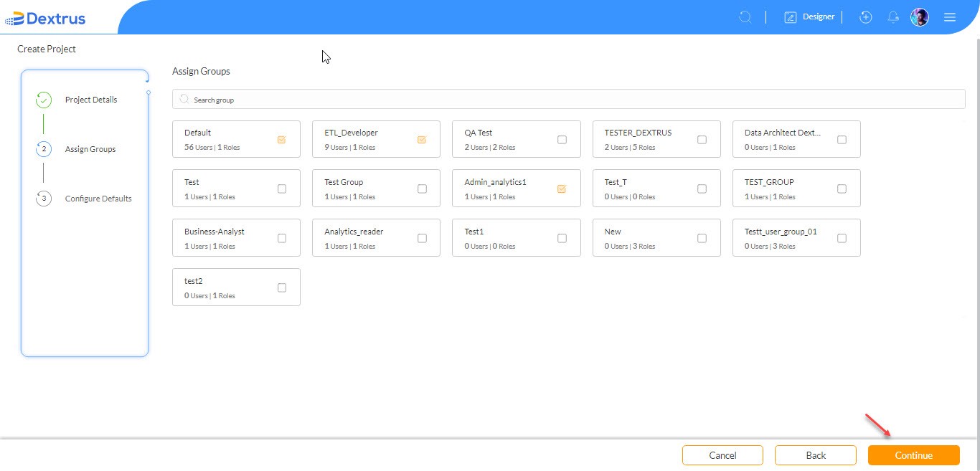Click the step 3 circle icon
980x471 pixels.
43,199
